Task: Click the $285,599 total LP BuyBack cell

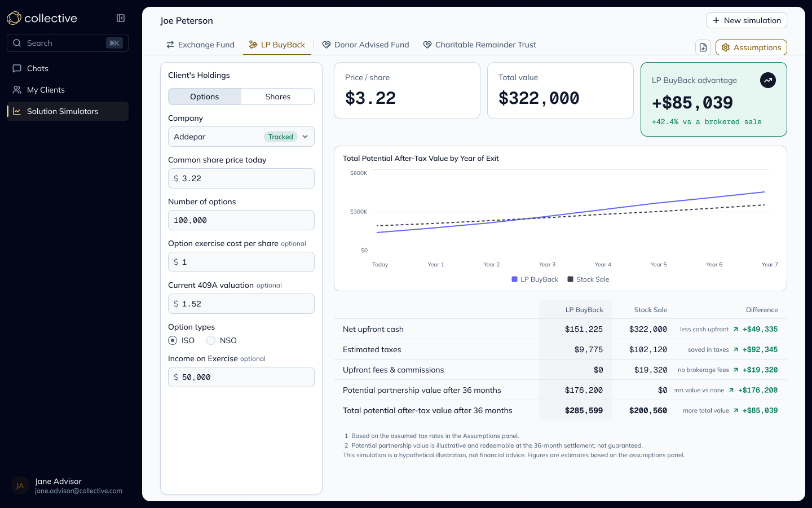Action: click(x=584, y=410)
